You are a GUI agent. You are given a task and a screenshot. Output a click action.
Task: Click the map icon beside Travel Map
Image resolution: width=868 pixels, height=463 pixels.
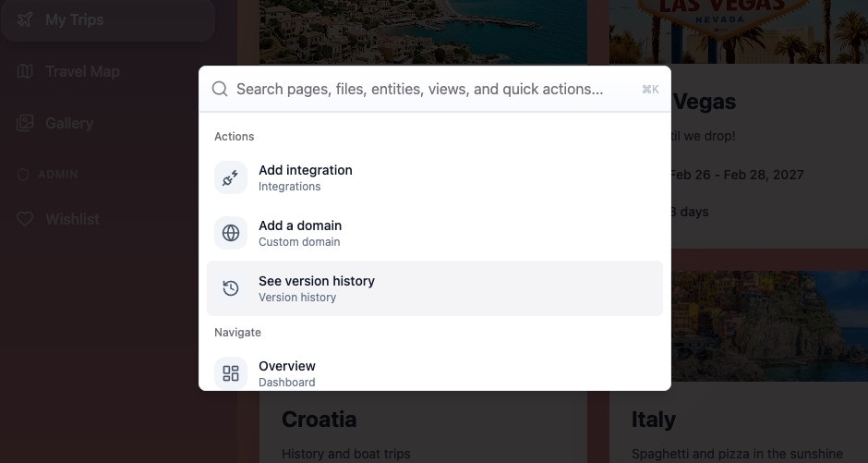[25, 71]
